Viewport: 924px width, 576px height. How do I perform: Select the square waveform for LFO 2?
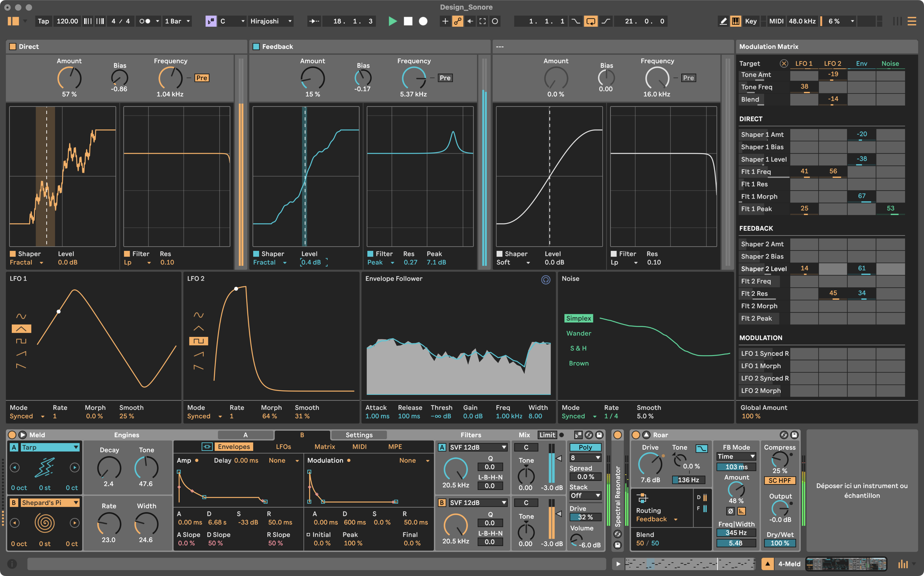[199, 341]
